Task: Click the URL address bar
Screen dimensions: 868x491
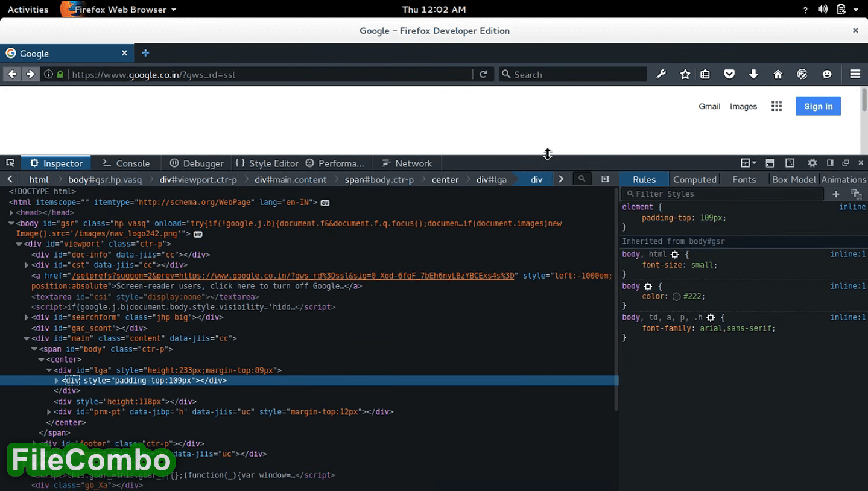Action: 270,74
